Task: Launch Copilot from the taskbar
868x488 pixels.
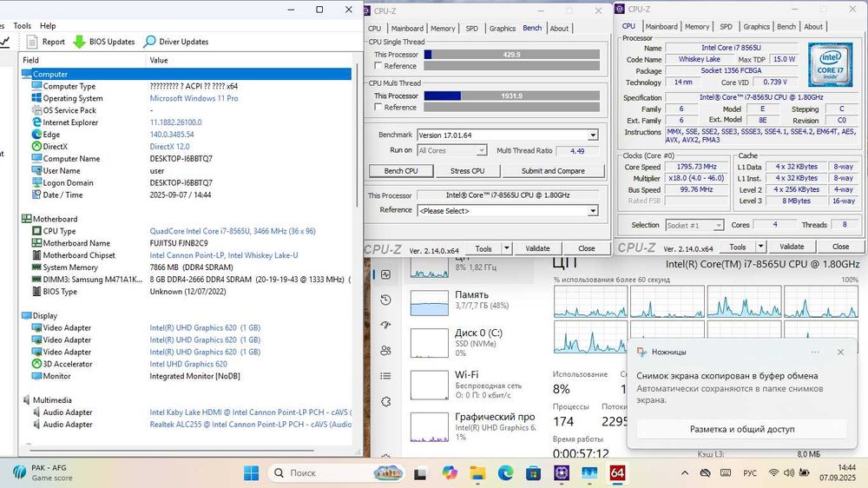Action: (450, 473)
